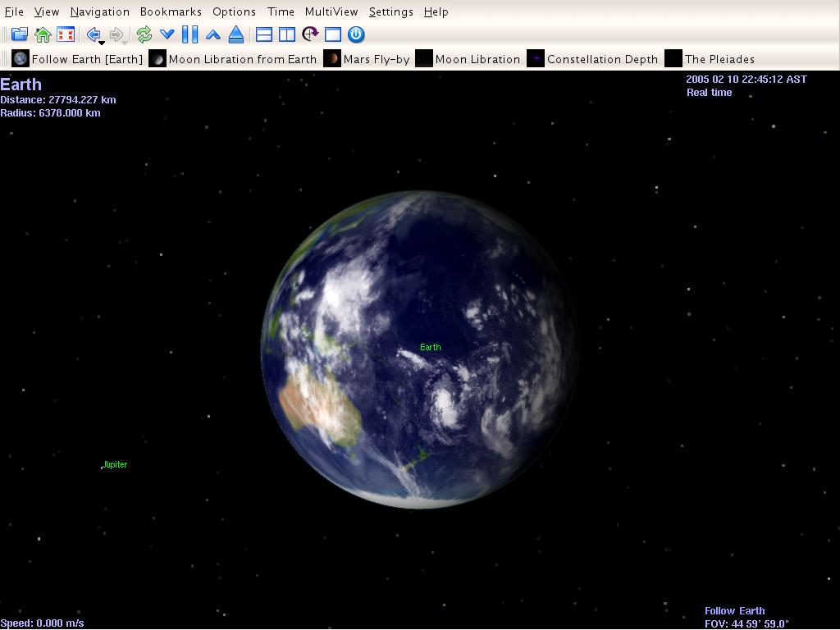840x630 pixels.
Task: Split the view horizontally
Action: click(264, 34)
